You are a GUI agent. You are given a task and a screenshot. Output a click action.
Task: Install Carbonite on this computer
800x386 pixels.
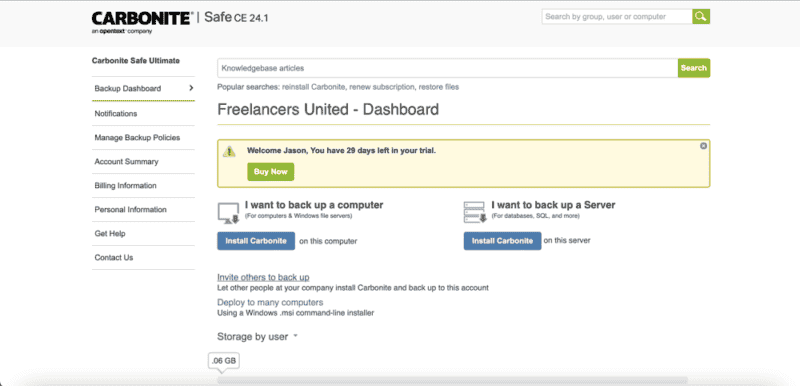(x=256, y=241)
